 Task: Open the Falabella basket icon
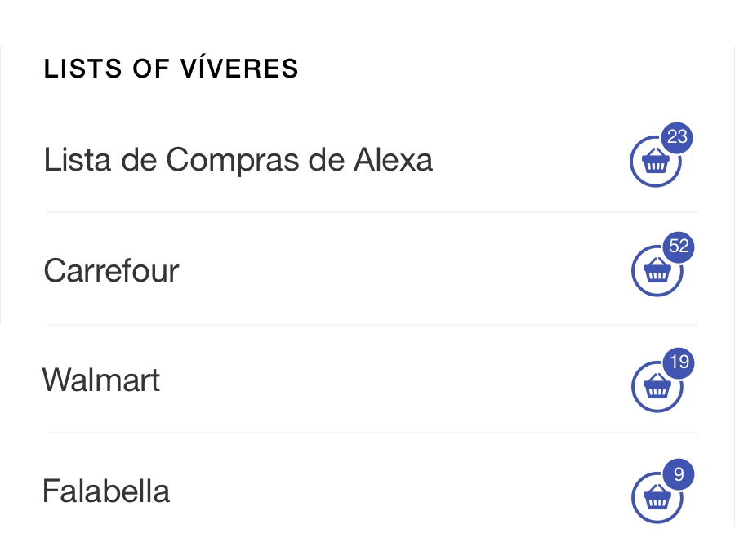coord(657,497)
